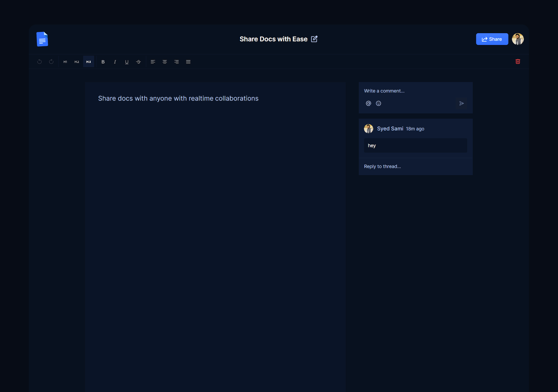The width and height of the screenshot is (558, 392).
Task: Turn off the active H3 heading
Action: coord(89,62)
